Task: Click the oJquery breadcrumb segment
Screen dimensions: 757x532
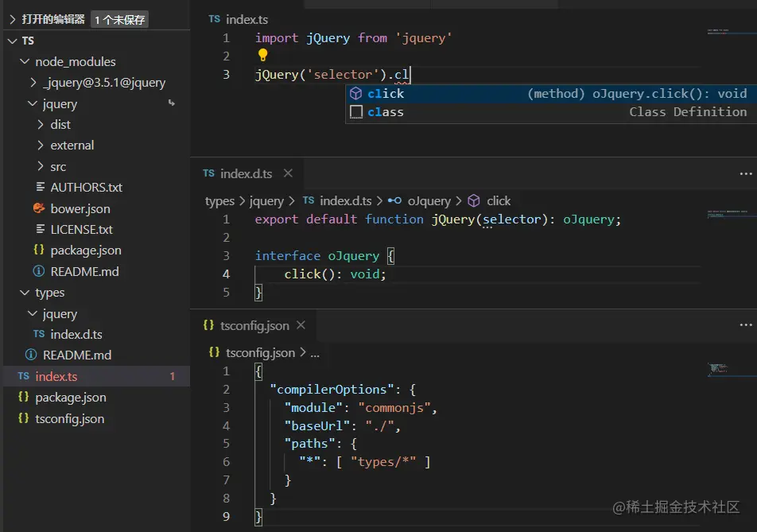Action: (429, 201)
